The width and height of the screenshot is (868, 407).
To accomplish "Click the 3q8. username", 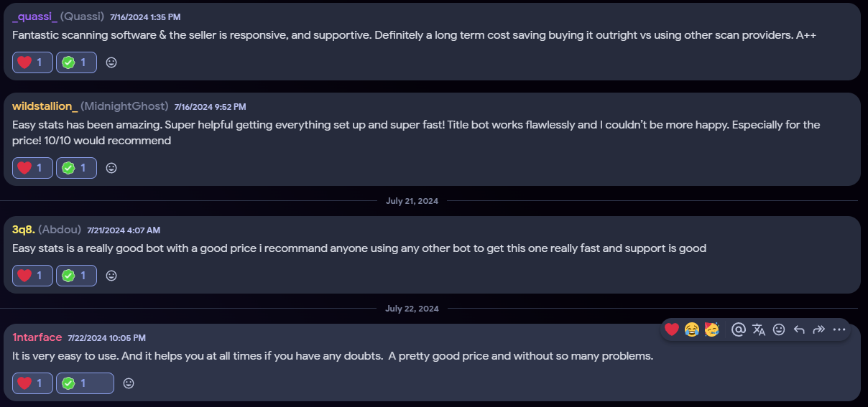I will pos(23,230).
